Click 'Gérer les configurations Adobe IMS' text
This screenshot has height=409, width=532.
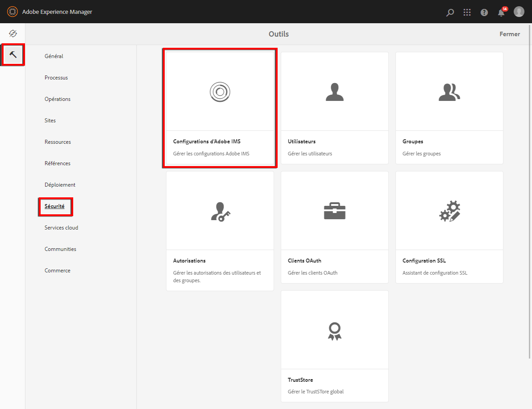click(x=211, y=154)
